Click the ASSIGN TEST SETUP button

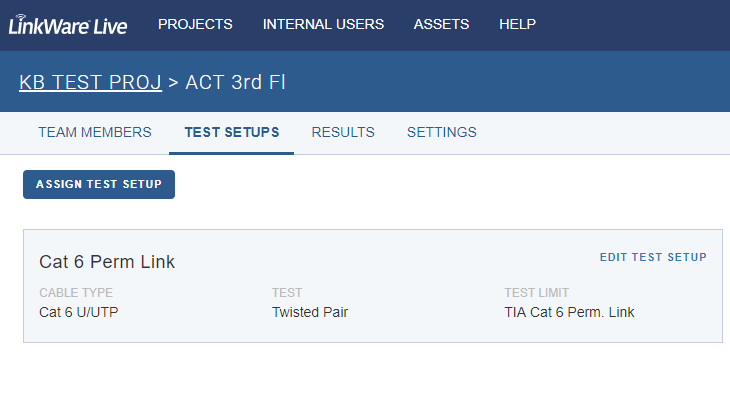coord(99,184)
